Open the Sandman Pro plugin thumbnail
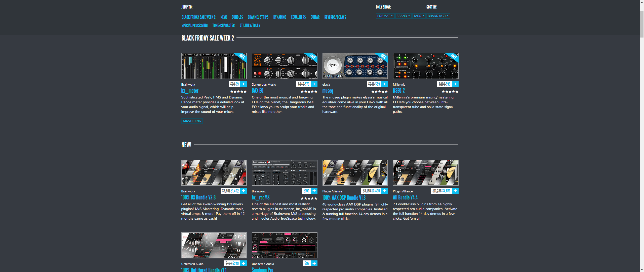Image resolution: width=644 pixels, height=272 pixels. [285, 245]
